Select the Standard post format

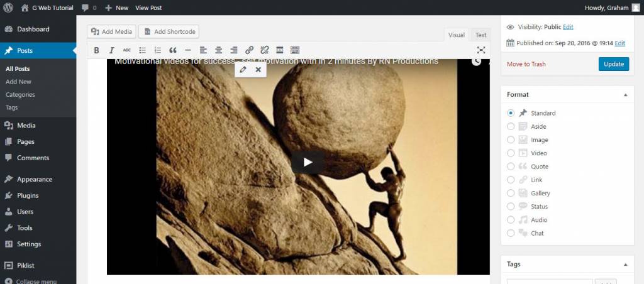511,113
